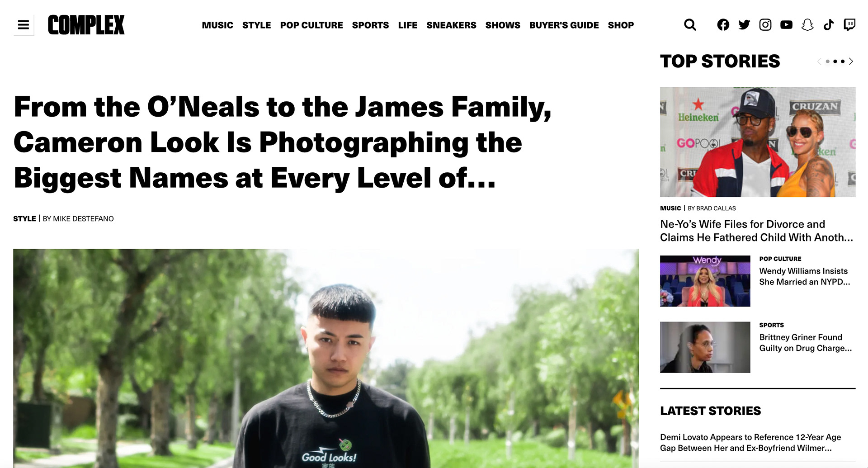
Task: Open the hamburger menu
Action: point(24,25)
